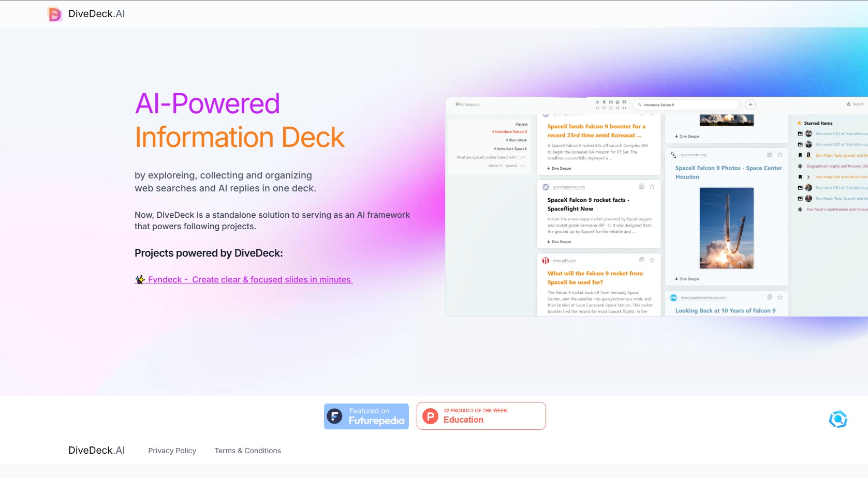Select the Elon Musk topic in sidebar
868x478 pixels.
coord(517,140)
